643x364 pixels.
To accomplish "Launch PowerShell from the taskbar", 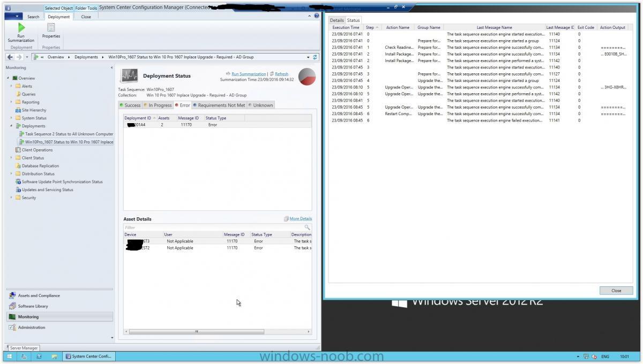I will [39, 356].
